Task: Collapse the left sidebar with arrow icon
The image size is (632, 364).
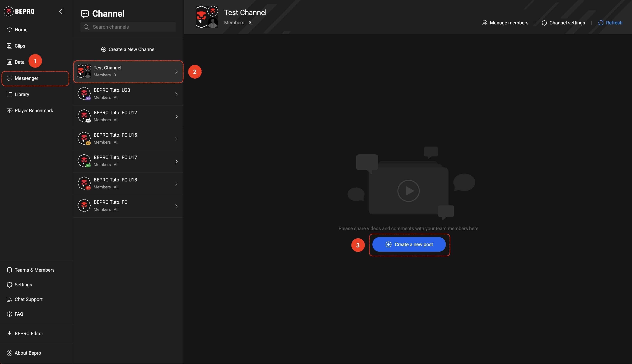Action: [62, 11]
